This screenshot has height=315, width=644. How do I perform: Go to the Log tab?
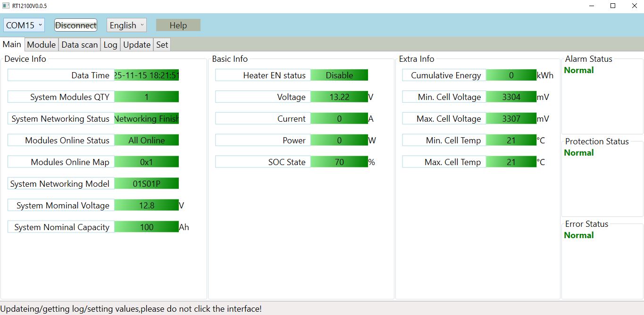pos(110,45)
